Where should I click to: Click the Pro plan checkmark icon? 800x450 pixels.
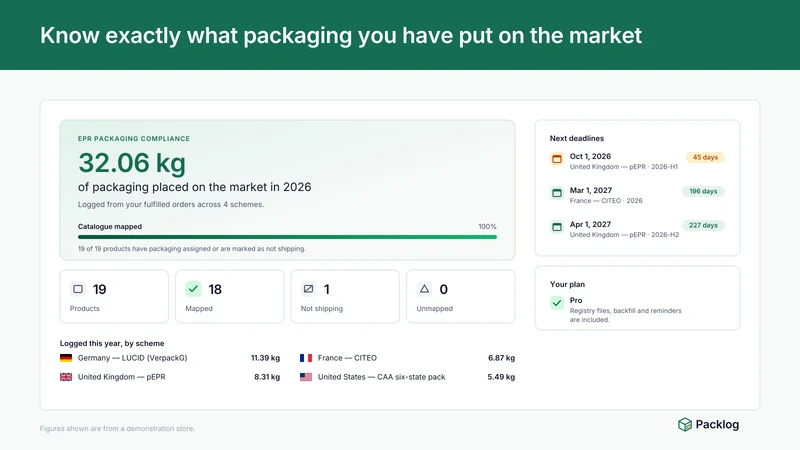point(557,303)
